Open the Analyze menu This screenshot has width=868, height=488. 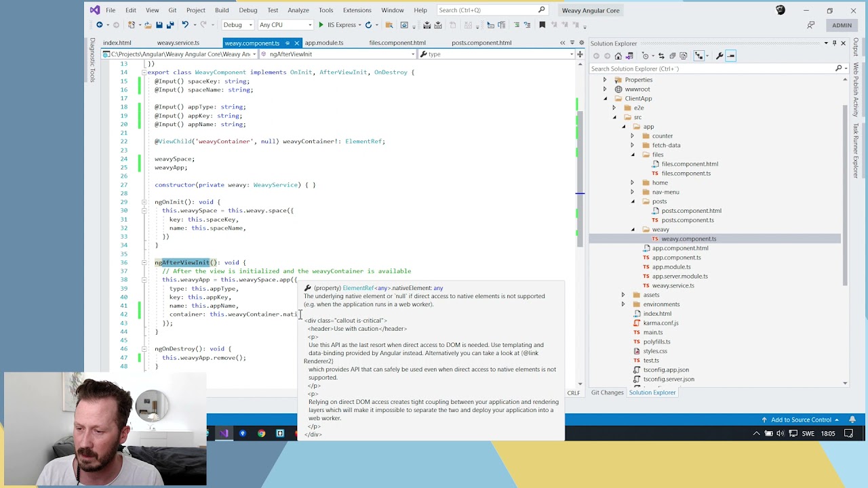[x=298, y=10]
